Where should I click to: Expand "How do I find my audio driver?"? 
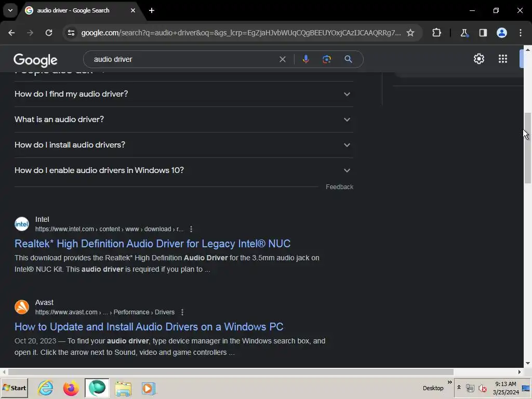(x=183, y=94)
